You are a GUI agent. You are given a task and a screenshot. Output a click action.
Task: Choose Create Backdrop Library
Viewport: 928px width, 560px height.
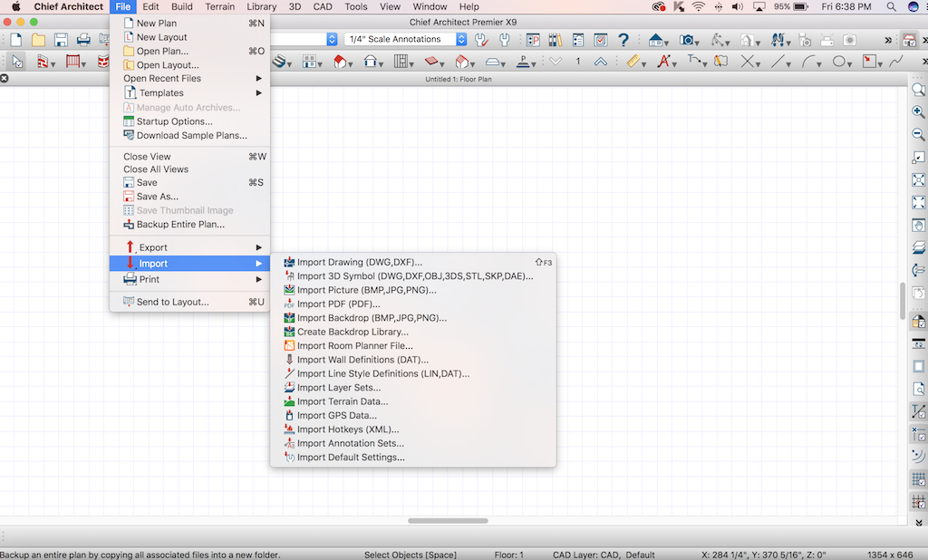[x=413, y=332]
